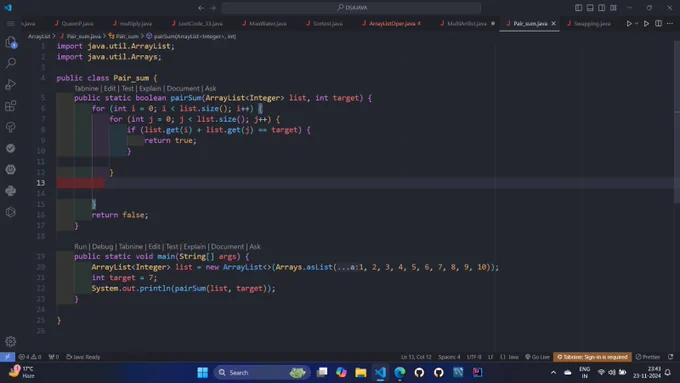
Task: Toggle the secondary side bar layout button
Action: point(602,7)
